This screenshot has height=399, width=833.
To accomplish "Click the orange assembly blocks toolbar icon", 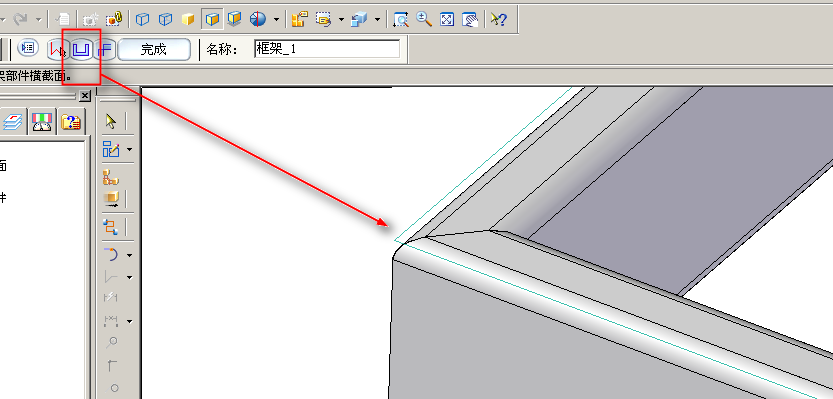I will pyautogui.click(x=300, y=20).
